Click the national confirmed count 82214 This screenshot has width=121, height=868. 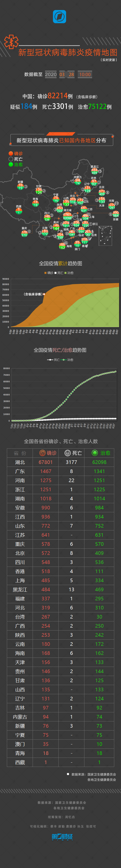click(x=58, y=96)
